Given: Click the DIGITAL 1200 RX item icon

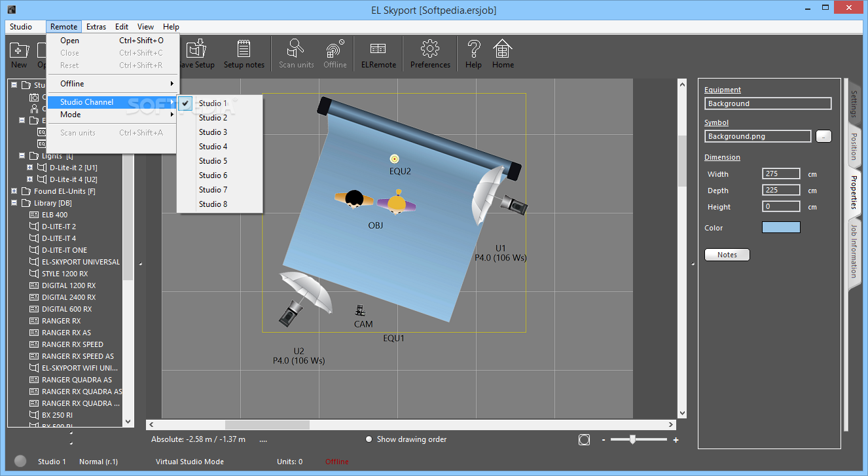Looking at the screenshot, I should point(34,285).
